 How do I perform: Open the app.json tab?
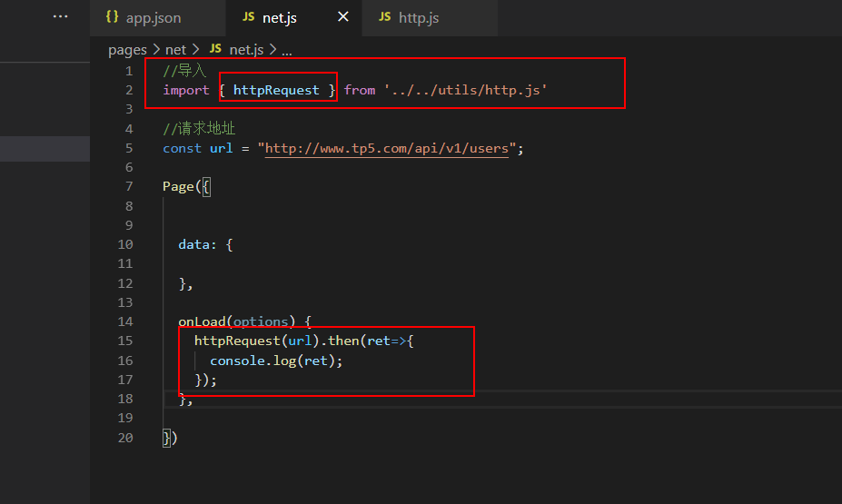tap(157, 18)
